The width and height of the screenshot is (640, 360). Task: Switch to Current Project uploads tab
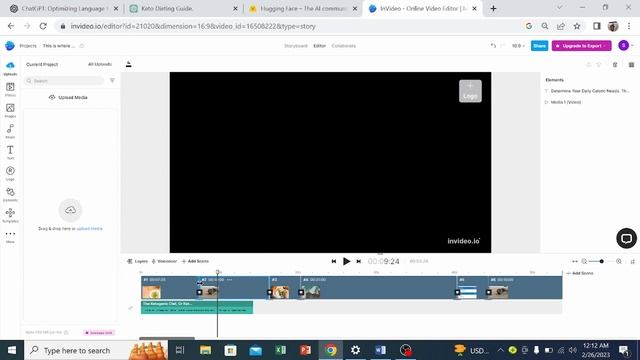42,64
